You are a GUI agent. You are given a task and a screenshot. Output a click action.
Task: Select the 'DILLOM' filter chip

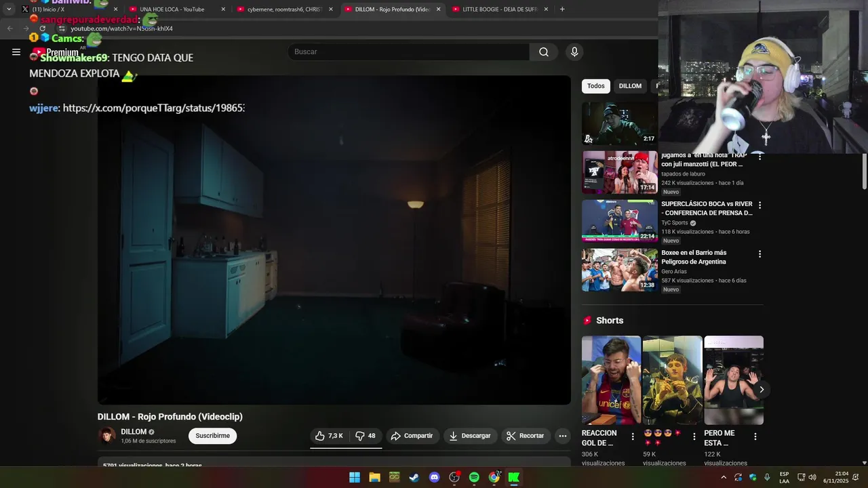[630, 86]
